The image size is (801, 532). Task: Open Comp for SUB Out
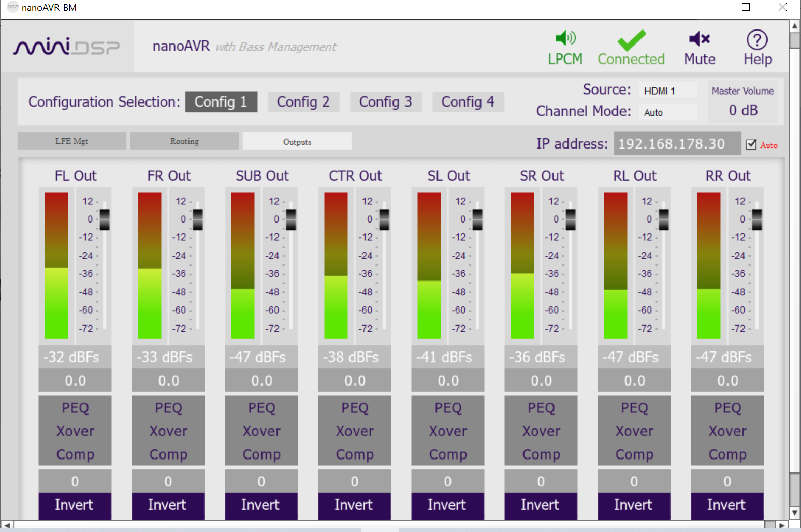(x=261, y=454)
